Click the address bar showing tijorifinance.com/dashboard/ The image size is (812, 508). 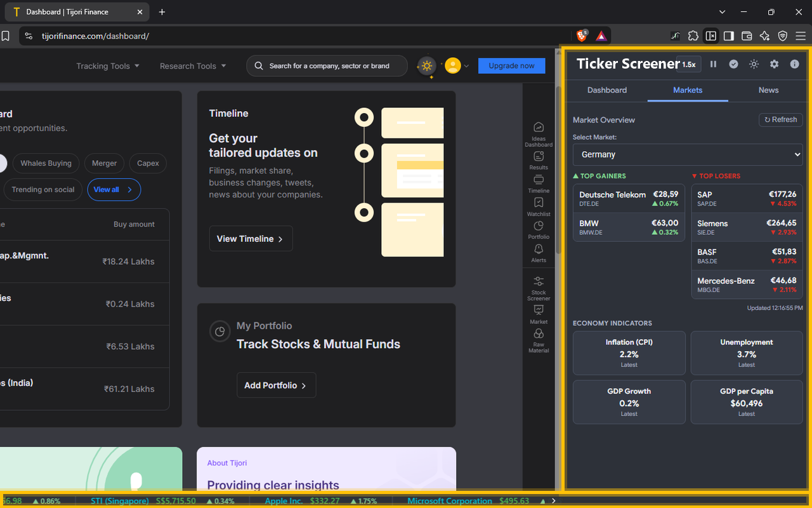pos(296,36)
